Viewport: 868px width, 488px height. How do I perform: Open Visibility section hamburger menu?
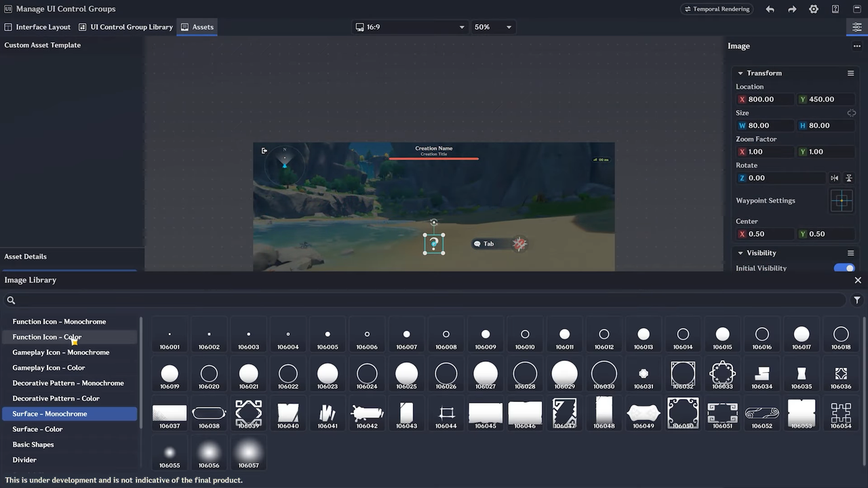click(850, 253)
